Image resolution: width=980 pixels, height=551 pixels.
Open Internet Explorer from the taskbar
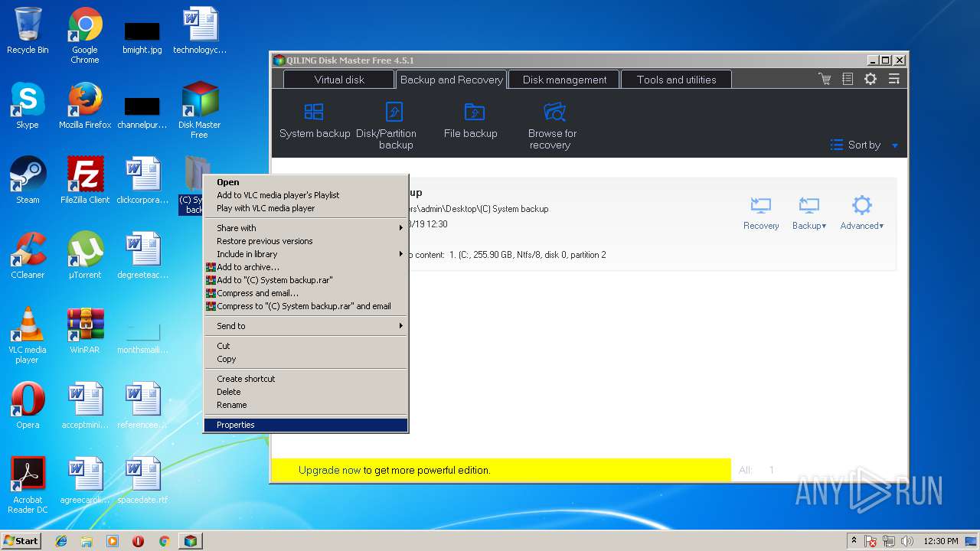click(61, 541)
